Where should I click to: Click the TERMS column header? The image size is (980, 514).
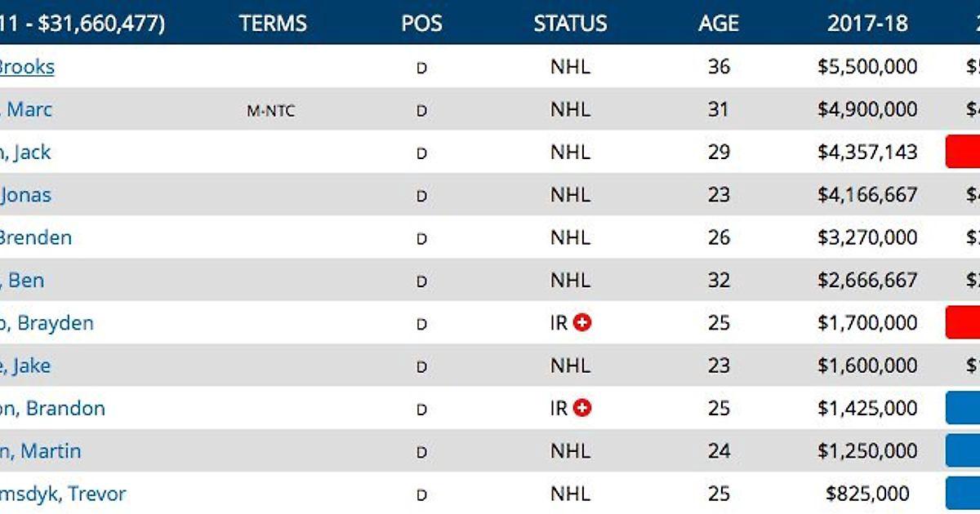point(273,23)
